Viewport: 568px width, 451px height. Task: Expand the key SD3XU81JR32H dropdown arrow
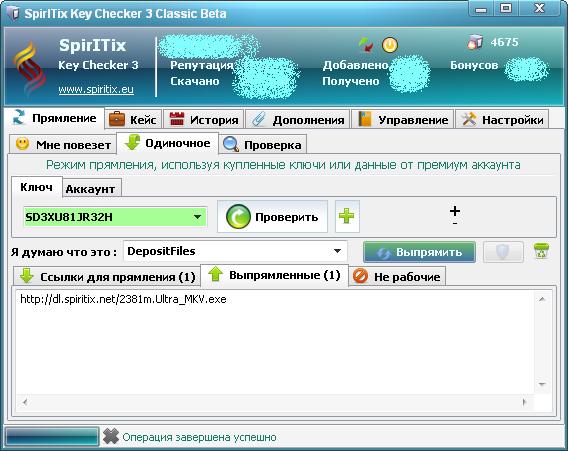[x=197, y=217]
